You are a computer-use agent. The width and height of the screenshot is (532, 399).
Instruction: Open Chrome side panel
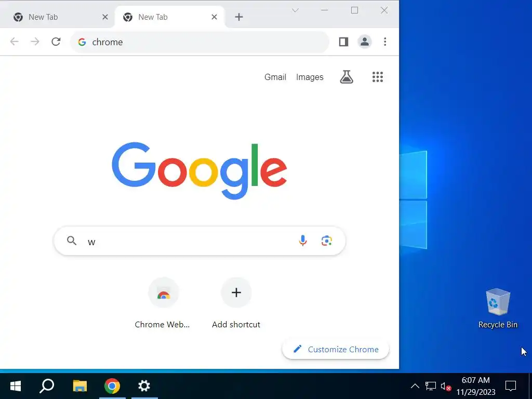[x=343, y=42]
